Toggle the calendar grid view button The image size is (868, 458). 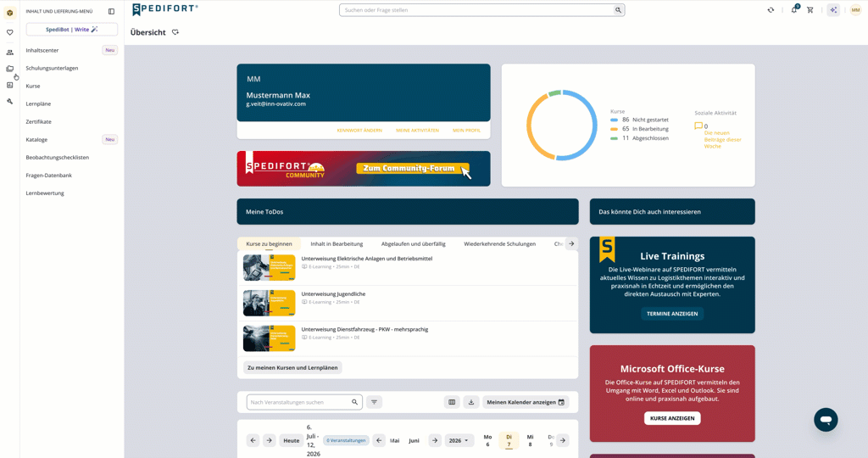(452, 402)
